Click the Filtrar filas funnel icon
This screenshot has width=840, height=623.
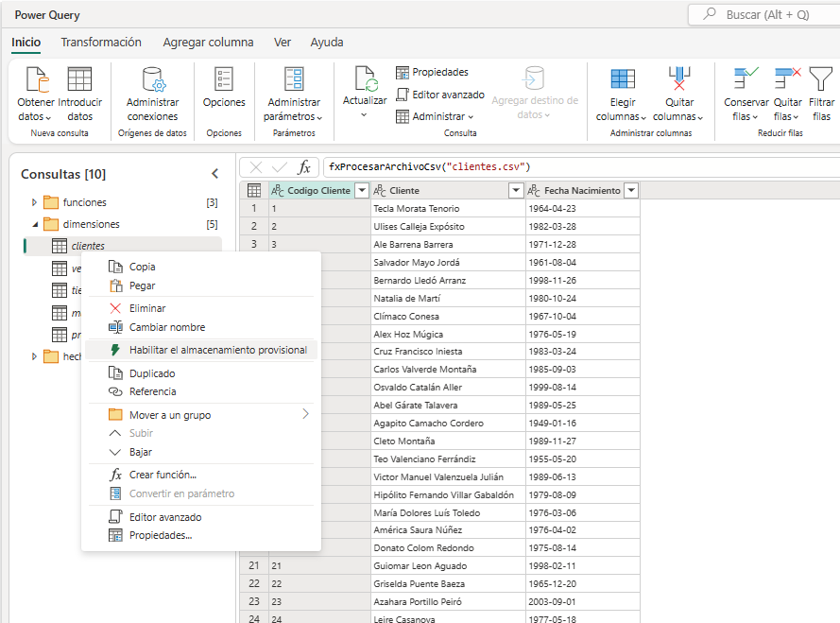[821, 79]
